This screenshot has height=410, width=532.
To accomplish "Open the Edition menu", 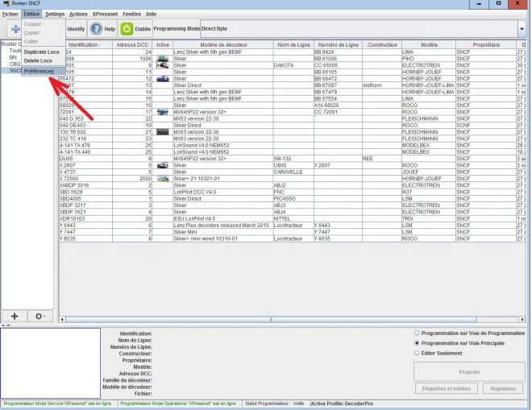I will click(31, 14).
